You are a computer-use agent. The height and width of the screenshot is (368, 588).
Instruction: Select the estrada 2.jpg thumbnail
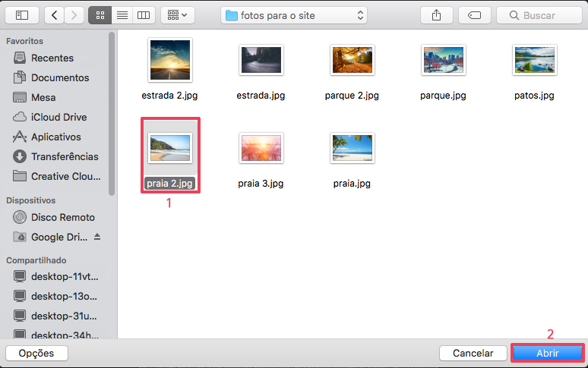(170, 60)
